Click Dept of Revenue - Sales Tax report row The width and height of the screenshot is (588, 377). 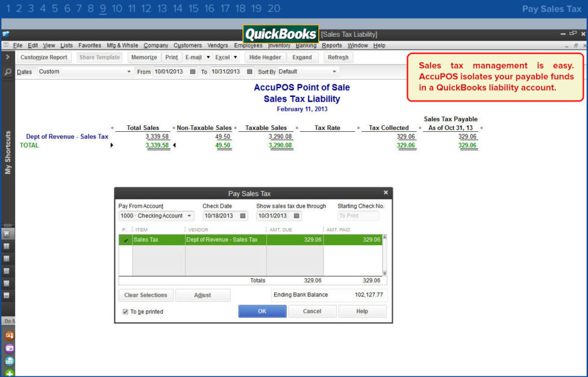[67, 137]
